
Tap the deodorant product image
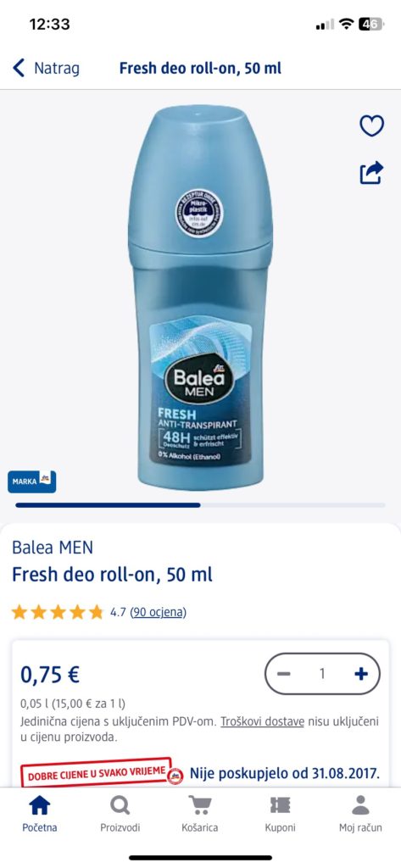[200, 298]
